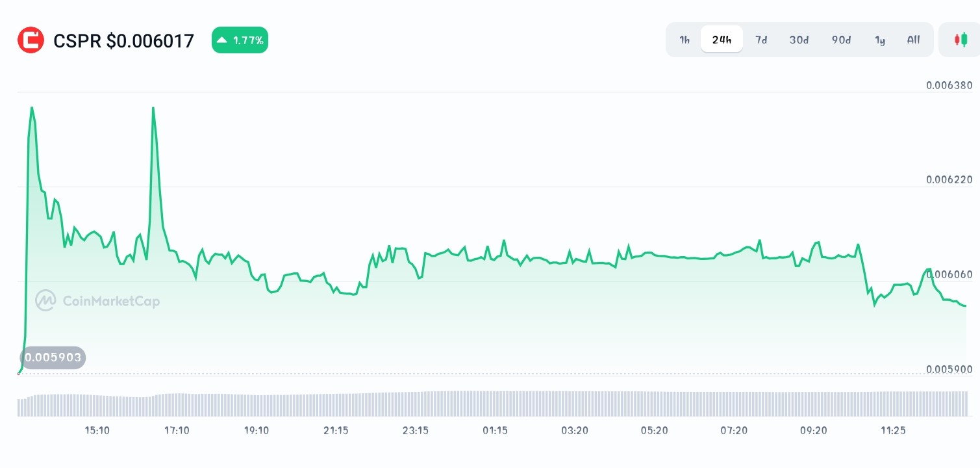The height and width of the screenshot is (468, 980).
Task: Choose the 90d time range tab
Action: [841, 40]
